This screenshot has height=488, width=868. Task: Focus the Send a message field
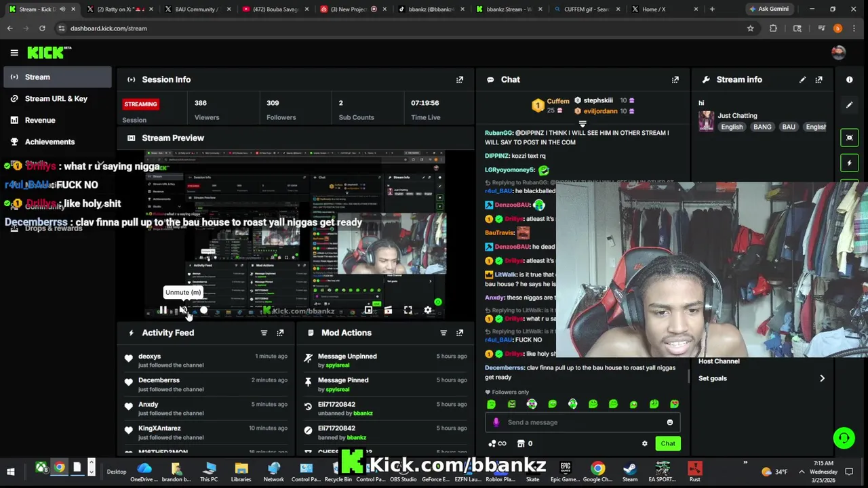pyautogui.click(x=583, y=422)
